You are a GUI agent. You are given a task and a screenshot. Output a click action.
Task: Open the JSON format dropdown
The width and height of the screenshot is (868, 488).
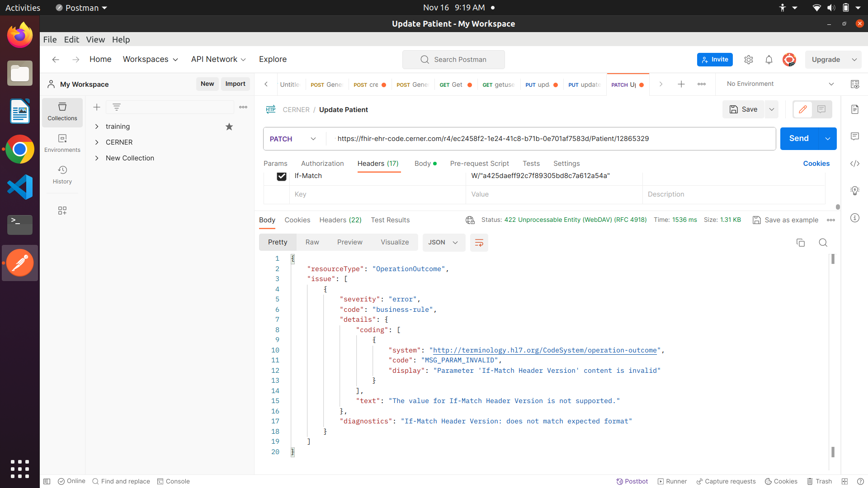click(443, 243)
